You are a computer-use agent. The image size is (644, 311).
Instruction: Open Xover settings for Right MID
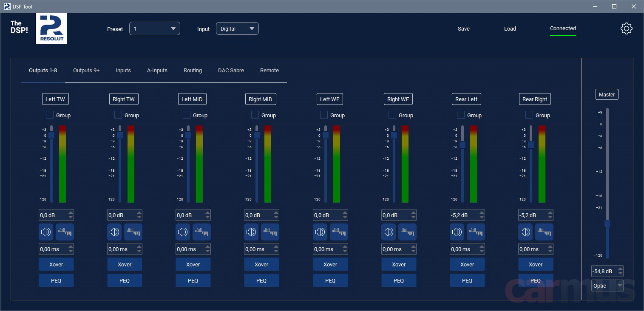coord(261,264)
